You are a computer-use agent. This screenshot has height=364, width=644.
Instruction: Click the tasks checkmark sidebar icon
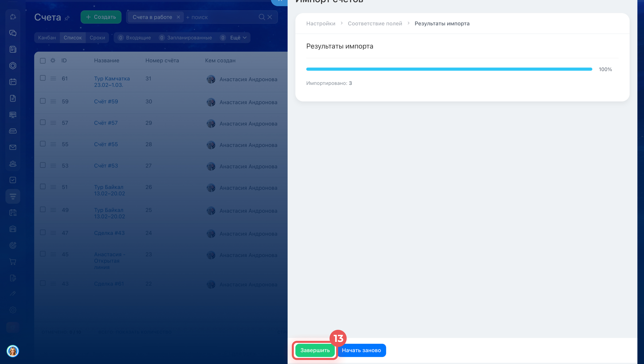[x=13, y=180]
